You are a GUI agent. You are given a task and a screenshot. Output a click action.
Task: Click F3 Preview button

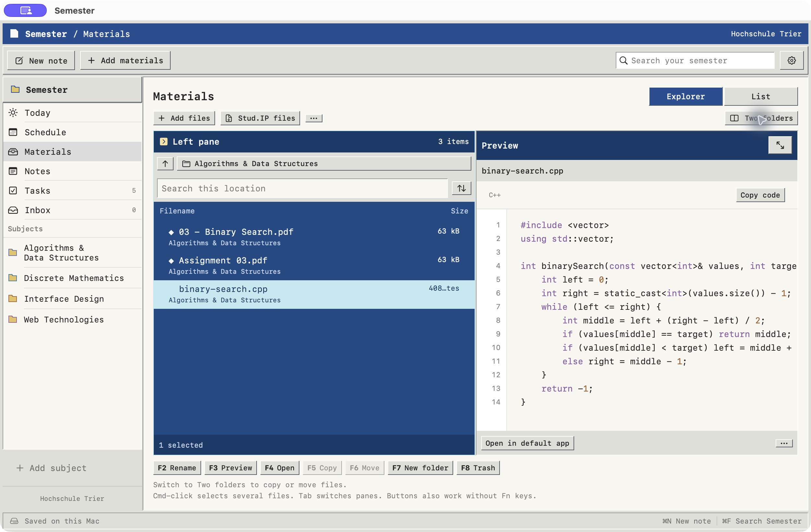point(230,467)
